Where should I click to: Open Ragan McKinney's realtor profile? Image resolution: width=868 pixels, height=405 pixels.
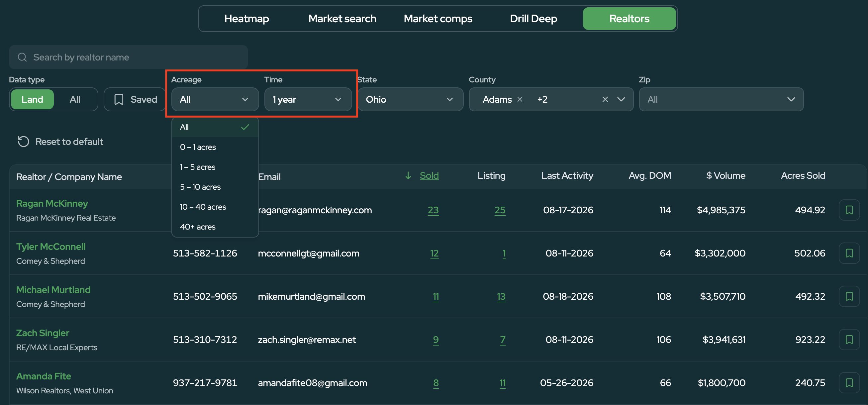[52, 204]
